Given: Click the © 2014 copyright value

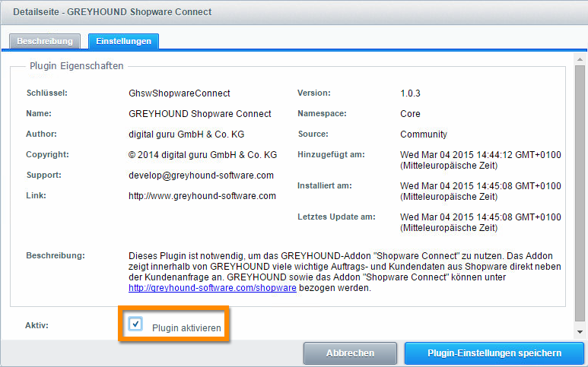Looking at the screenshot, I should pyautogui.click(x=202, y=155).
